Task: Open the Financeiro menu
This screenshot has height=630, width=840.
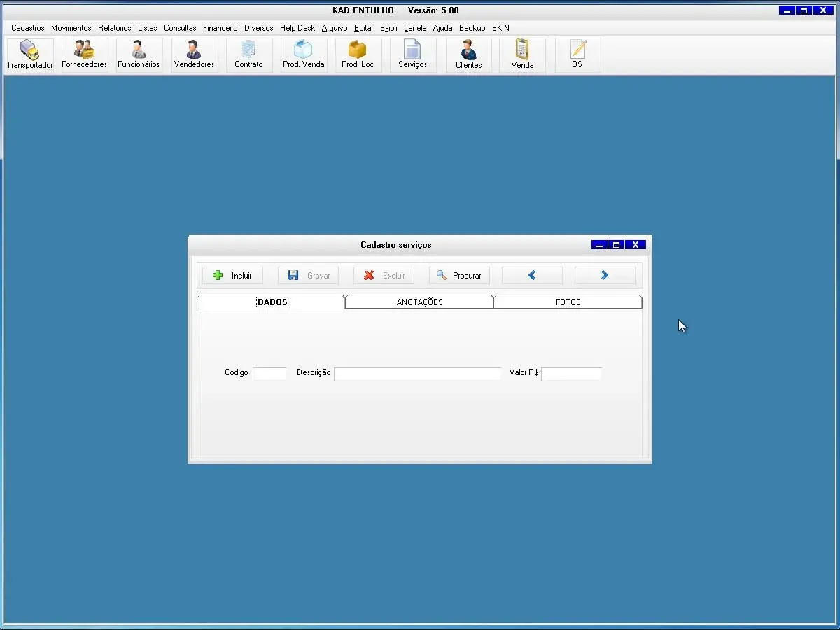Action: pyautogui.click(x=220, y=28)
